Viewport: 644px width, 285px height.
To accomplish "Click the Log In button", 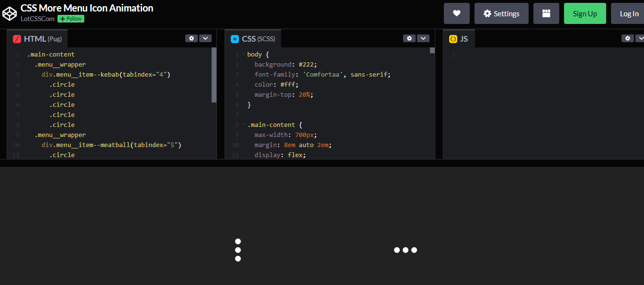I will 630,13.
